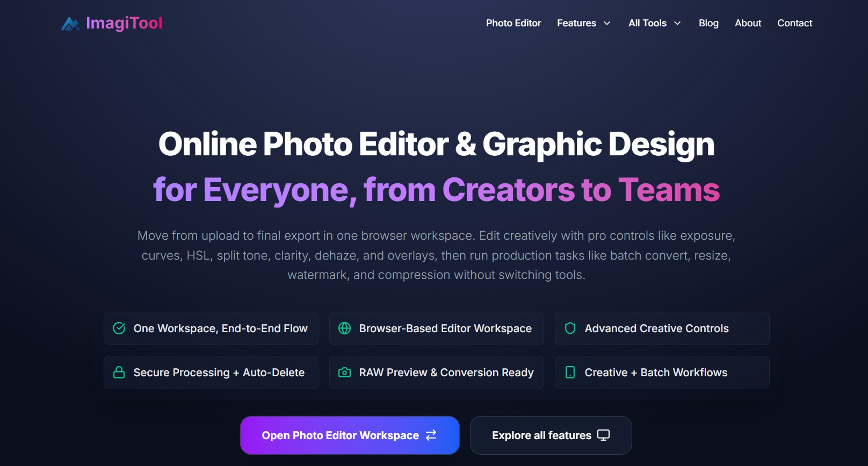Go to the Photo Editor nav link
Viewport: 868px width, 466px height.
513,23
